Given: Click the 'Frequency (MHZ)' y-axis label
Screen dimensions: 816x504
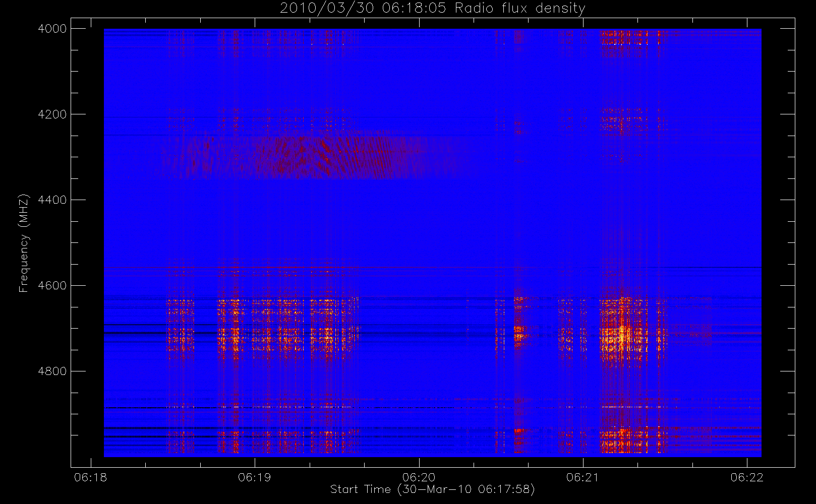Looking at the screenshot, I should coord(23,243).
